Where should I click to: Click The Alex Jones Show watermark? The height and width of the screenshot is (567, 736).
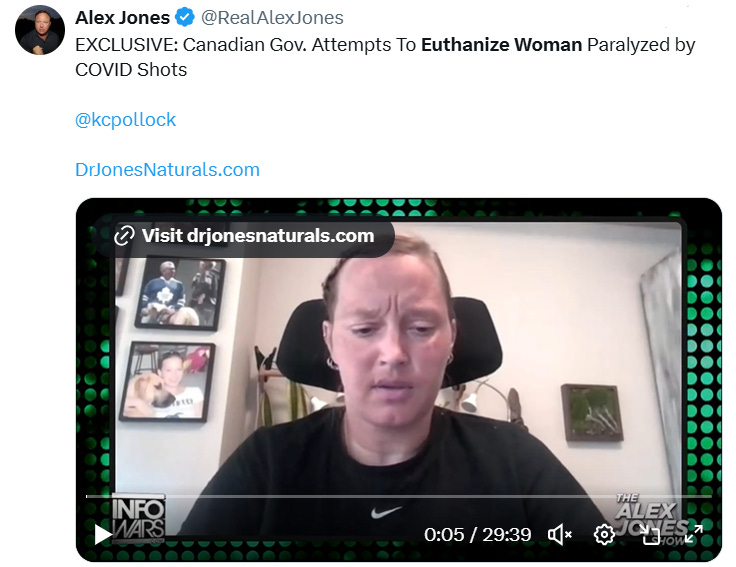click(x=652, y=518)
